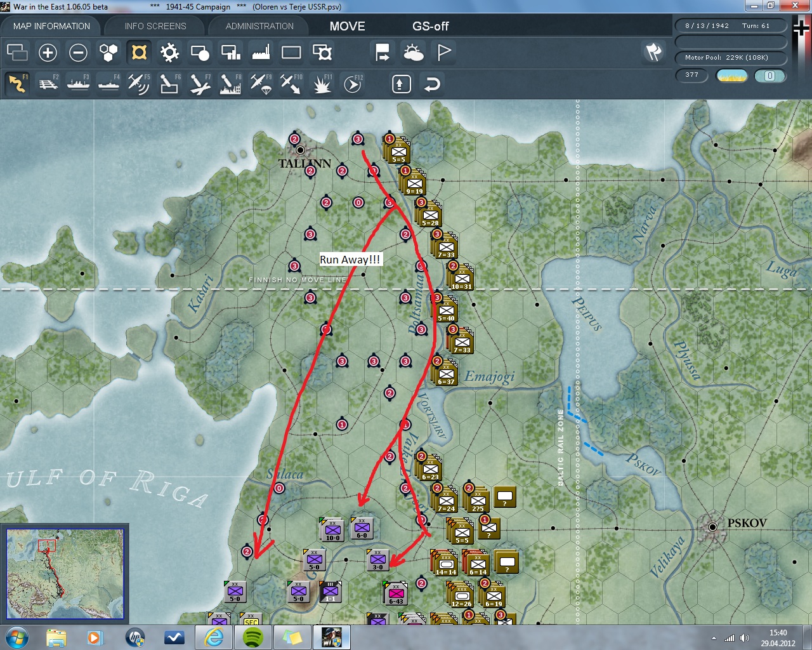Select the yellow SEC unit counter
812x650 pixels.
[x=251, y=619]
